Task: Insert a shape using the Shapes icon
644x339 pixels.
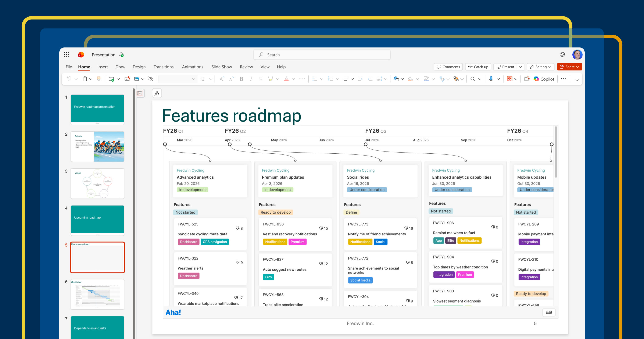Action: coord(397,79)
